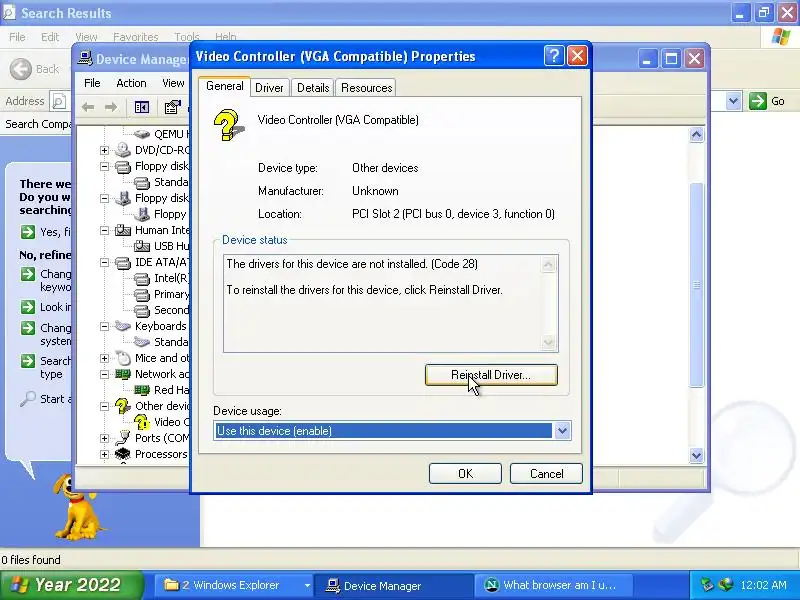
Task: Toggle console tree toolbar icon in Device Manager
Action: point(141,107)
